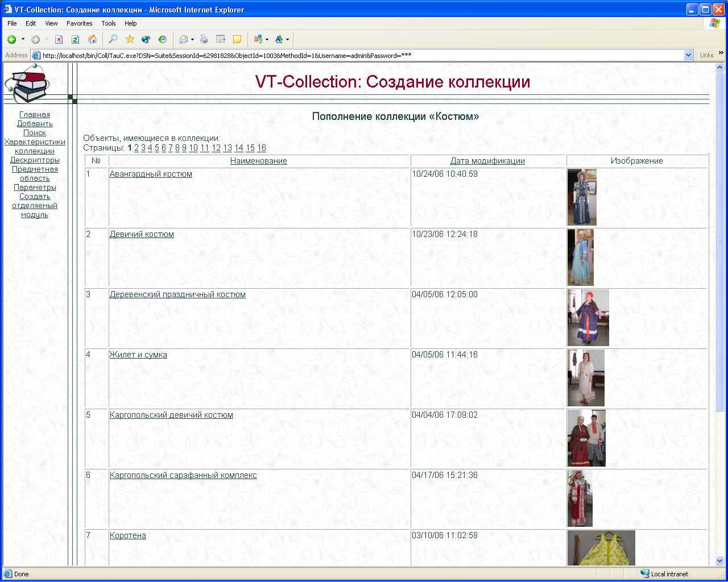728x582 pixels.
Task: Open the Edit menu
Action: [31, 23]
